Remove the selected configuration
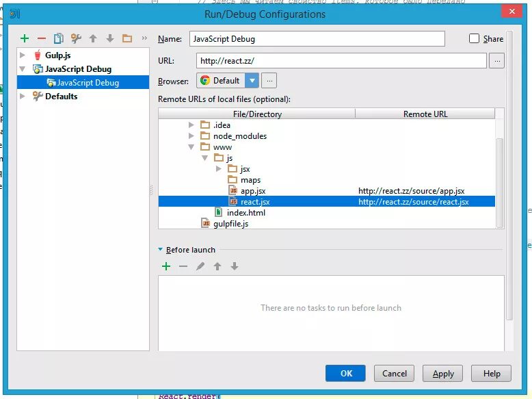Viewport: 532px width, 399px height. [42, 38]
